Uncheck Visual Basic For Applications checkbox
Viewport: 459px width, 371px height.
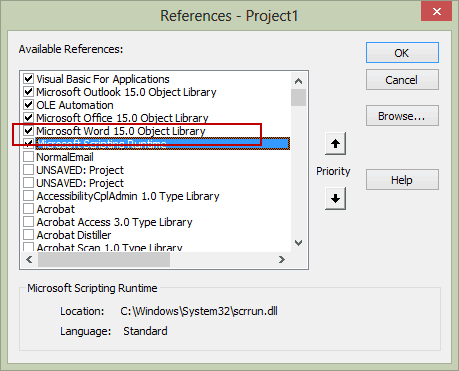coord(28,79)
